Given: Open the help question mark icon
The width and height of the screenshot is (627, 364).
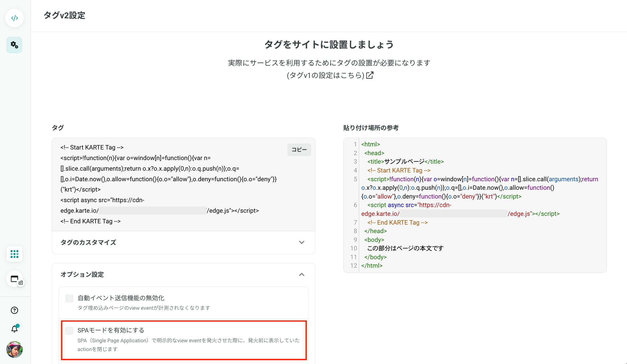Looking at the screenshot, I should click(x=14, y=310).
